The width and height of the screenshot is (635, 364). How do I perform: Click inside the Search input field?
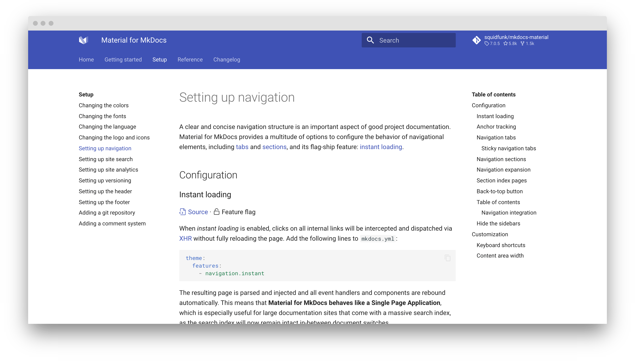pos(413,40)
